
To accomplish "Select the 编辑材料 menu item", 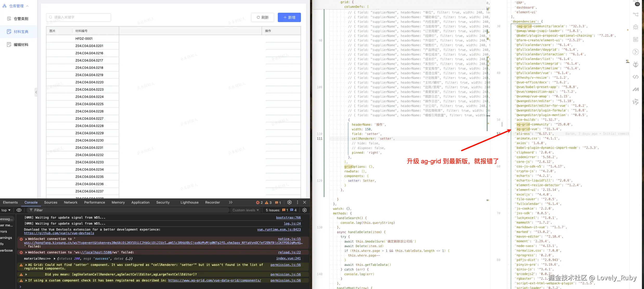I will 21,45.
